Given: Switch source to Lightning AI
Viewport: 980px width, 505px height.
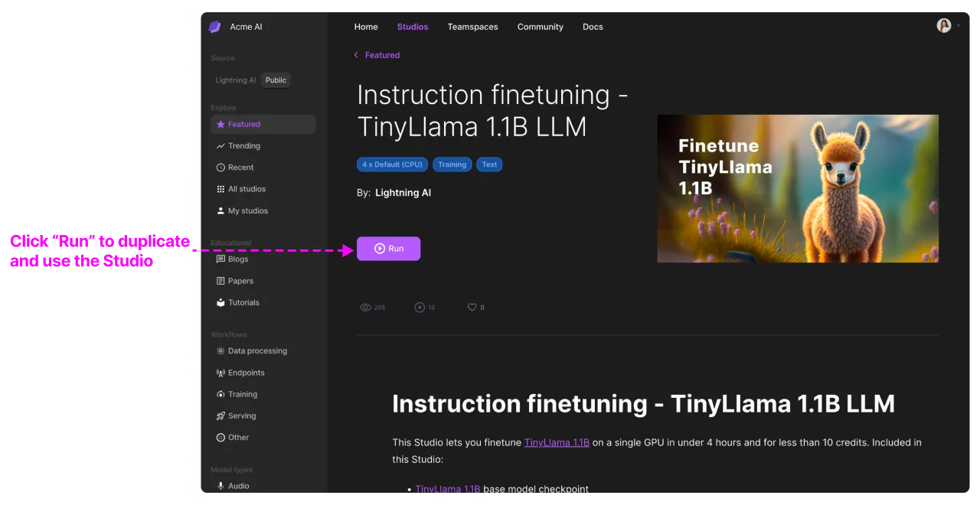Looking at the screenshot, I should click(236, 80).
